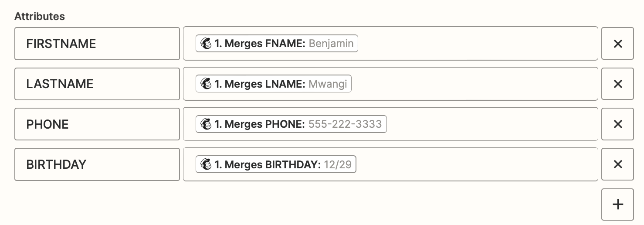
Task: Focus the value field beside FIRSTNAME key
Action: click(x=390, y=44)
